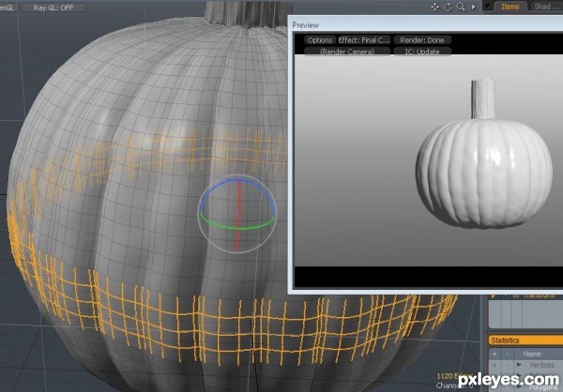The width and height of the screenshot is (563, 392).
Task: Click the viewport pan (move arrows) icon
Action: (x=434, y=7)
